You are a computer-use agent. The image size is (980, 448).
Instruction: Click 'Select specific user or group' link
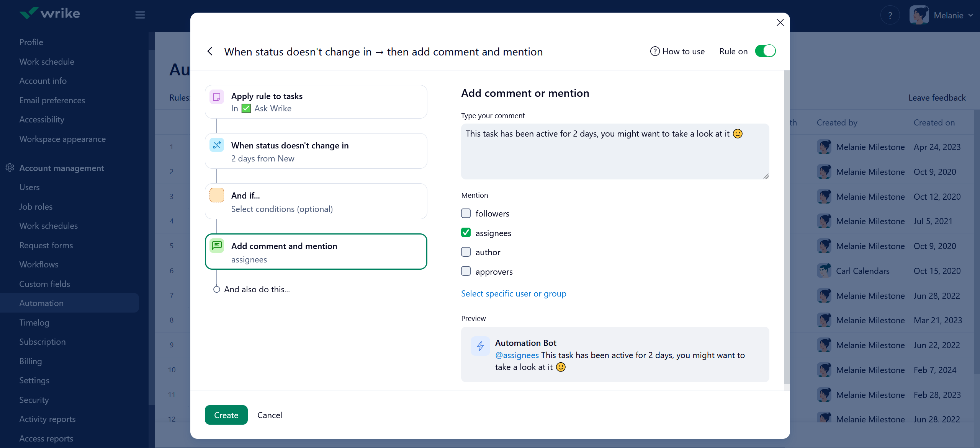[x=513, y=293]
